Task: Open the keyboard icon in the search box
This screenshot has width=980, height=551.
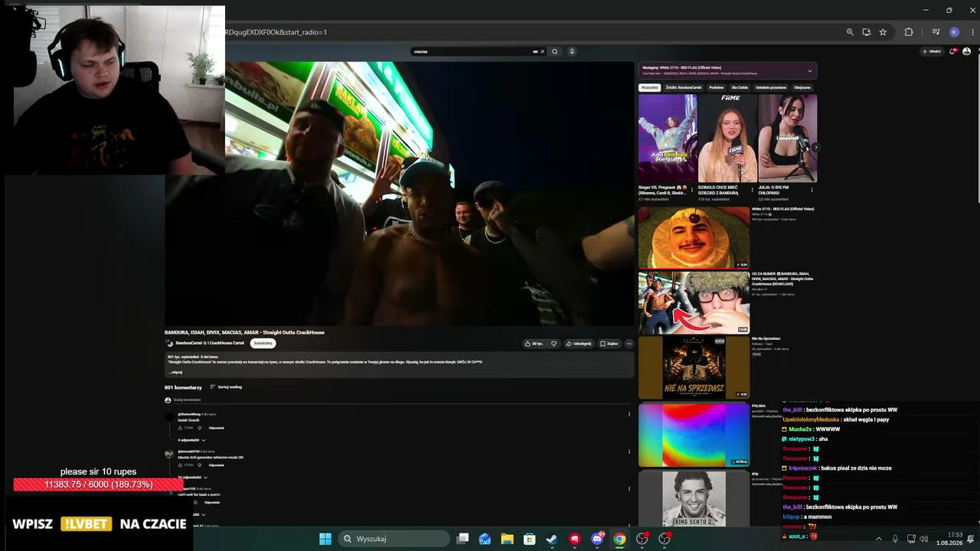Action: click(535, 51)
